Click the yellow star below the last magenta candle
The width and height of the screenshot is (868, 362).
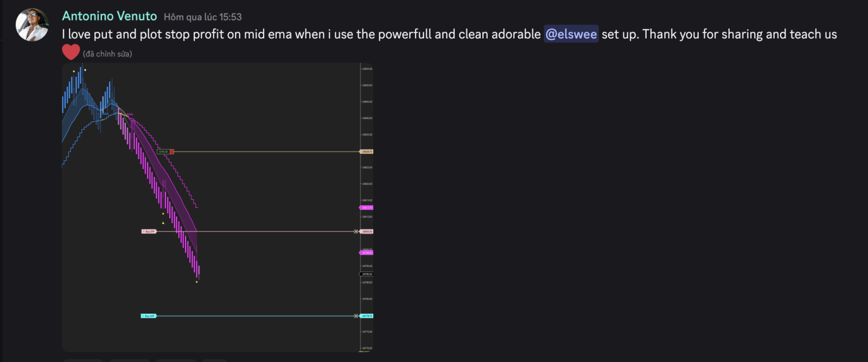click(196, 282)
